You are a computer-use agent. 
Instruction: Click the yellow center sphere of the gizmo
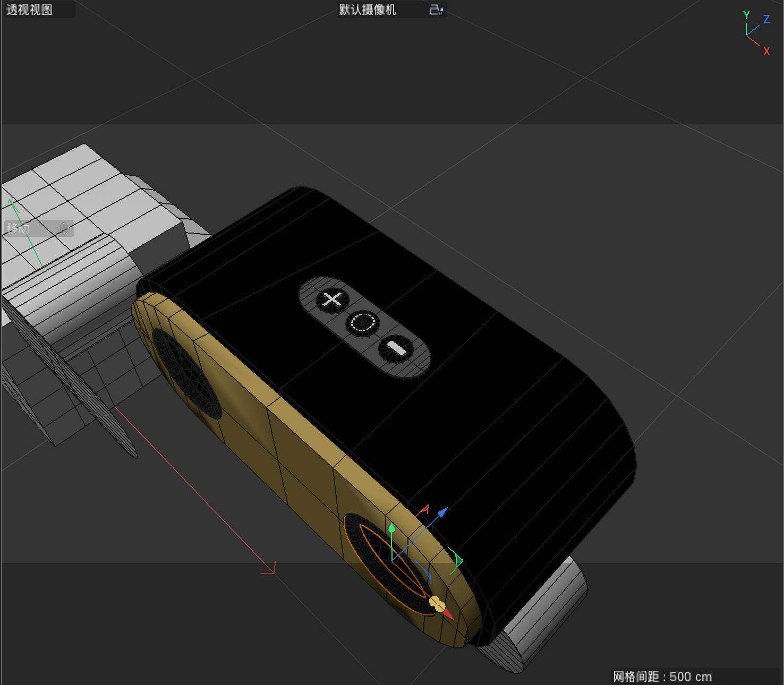437,604
